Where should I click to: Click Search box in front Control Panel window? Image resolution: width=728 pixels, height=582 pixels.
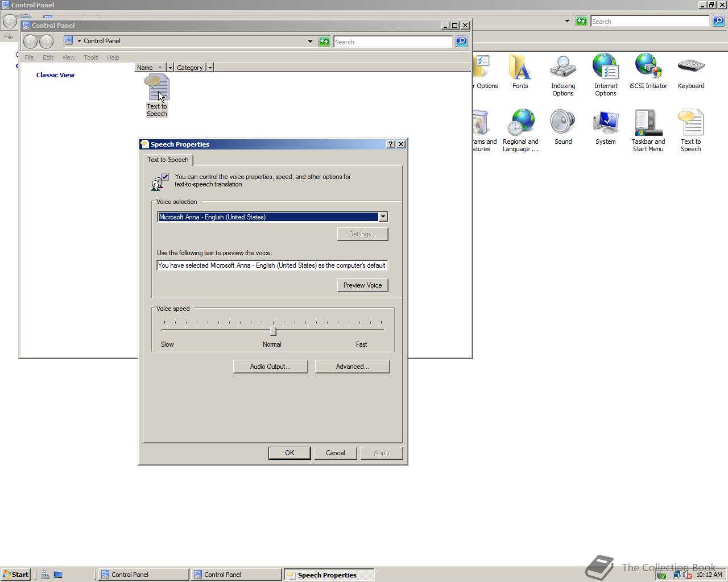click(393, 41)
